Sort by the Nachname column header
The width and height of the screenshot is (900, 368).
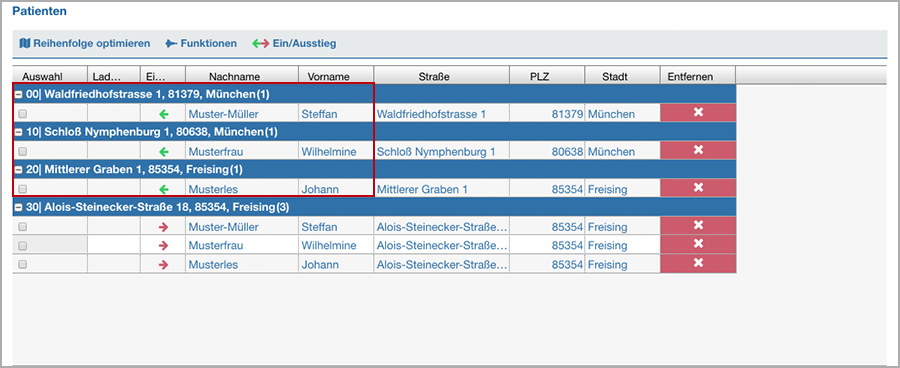(242, 76)
